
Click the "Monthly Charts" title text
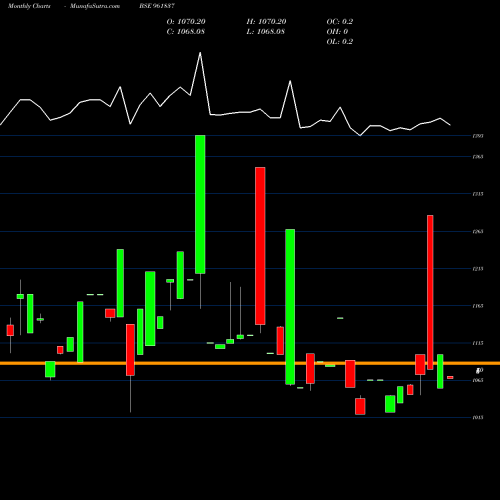[x=29, y=6]
